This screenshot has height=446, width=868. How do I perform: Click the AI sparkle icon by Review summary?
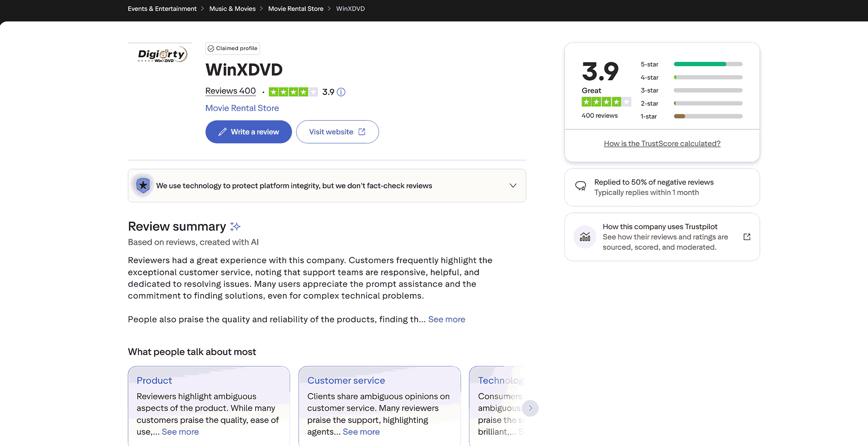(x=235, y=226)
